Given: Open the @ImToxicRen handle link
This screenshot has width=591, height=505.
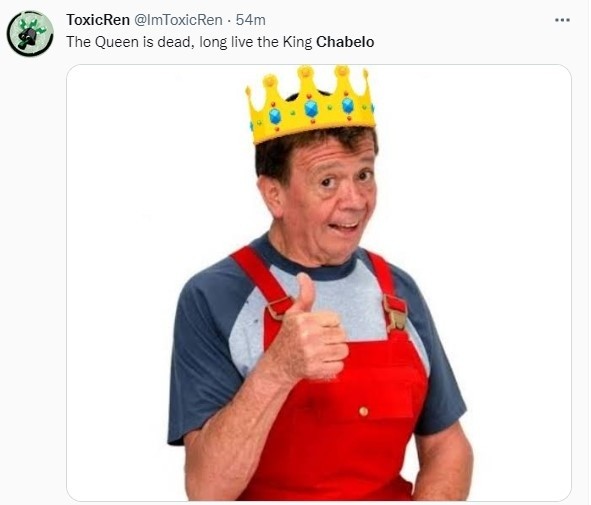Looking at the screenshot, I should tap(178, 20).
